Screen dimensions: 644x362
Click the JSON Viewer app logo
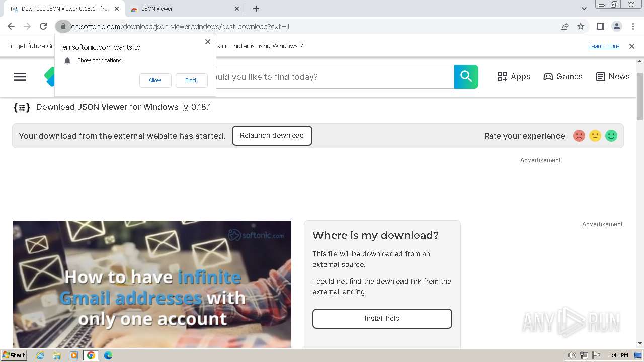coord(22,107)
